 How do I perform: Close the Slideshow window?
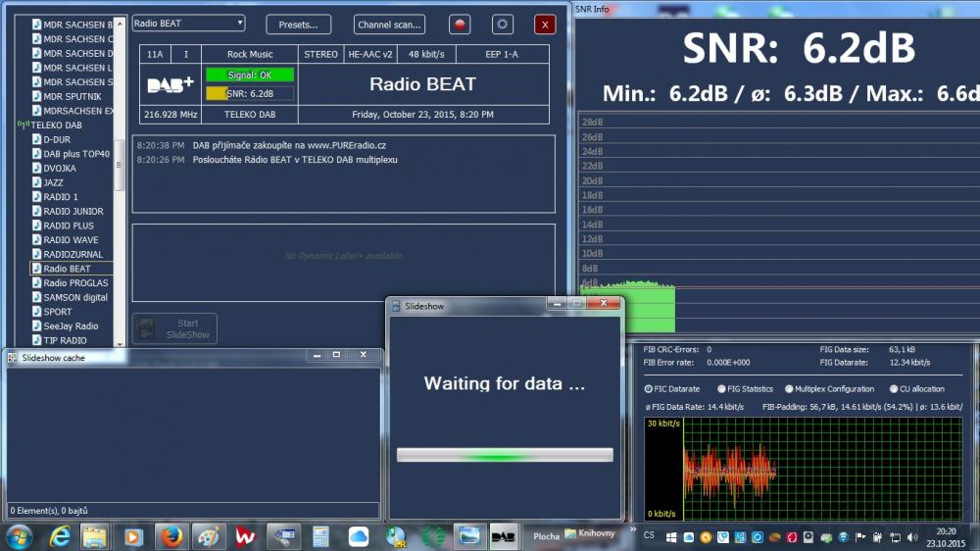(x=603, y=303)
